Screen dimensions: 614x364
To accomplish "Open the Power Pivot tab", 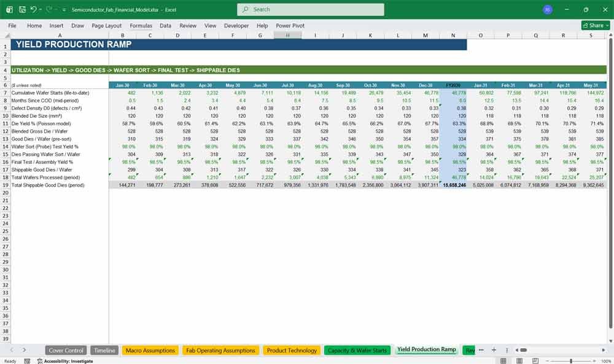I will pyautogui.click(x=290, y=25).
